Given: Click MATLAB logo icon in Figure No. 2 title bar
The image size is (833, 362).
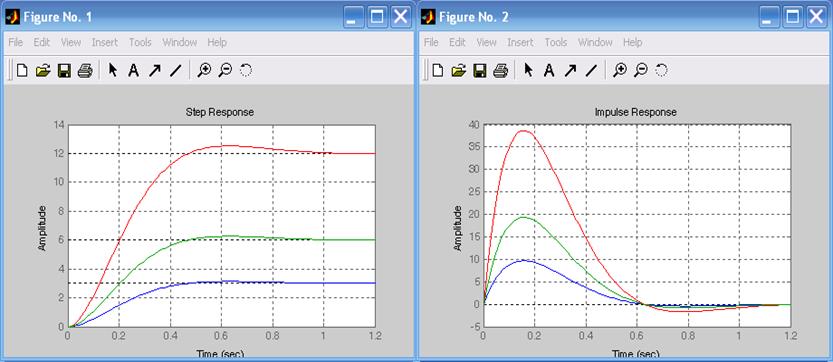Looking at the screenshot, I should [428, 17].
